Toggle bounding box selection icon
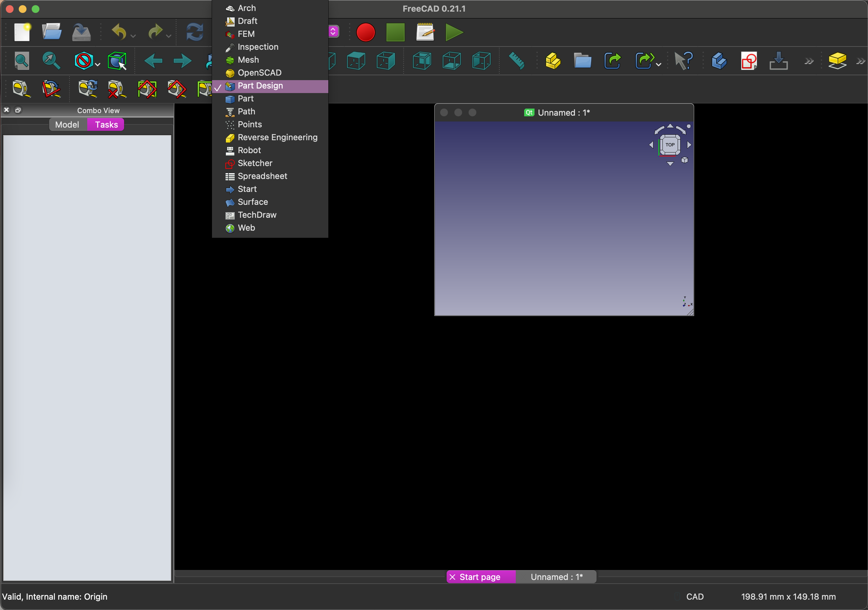 click(117, 61)
